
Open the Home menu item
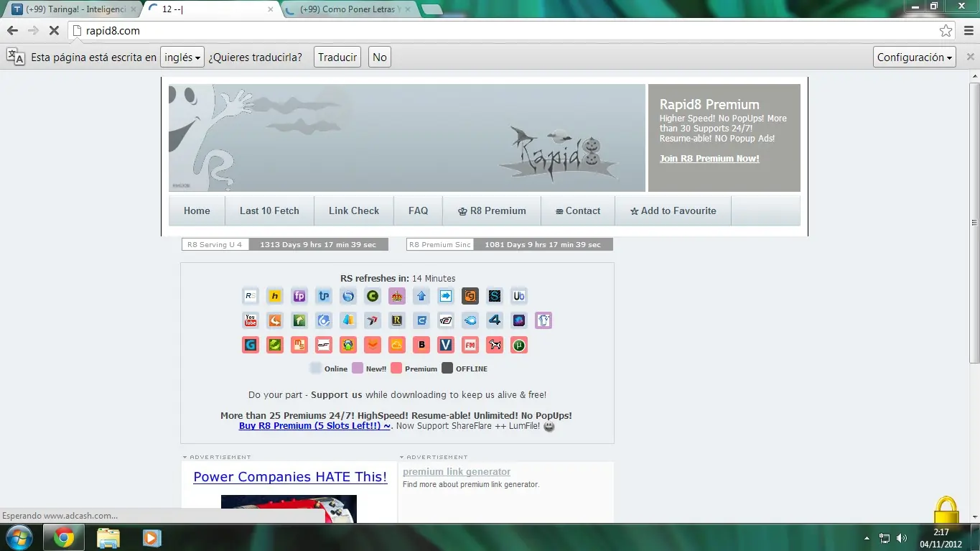[197, 210]
